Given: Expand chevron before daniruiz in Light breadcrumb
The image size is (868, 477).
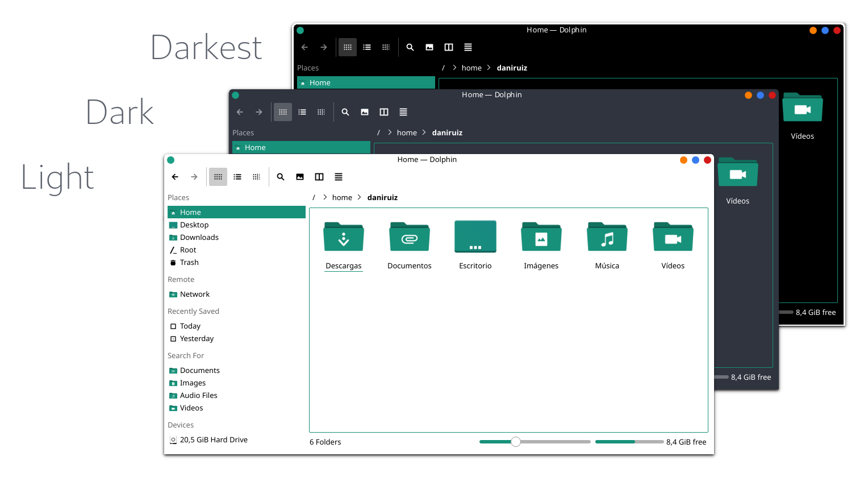Looking at the screenshot, I should tap(360, 197).
